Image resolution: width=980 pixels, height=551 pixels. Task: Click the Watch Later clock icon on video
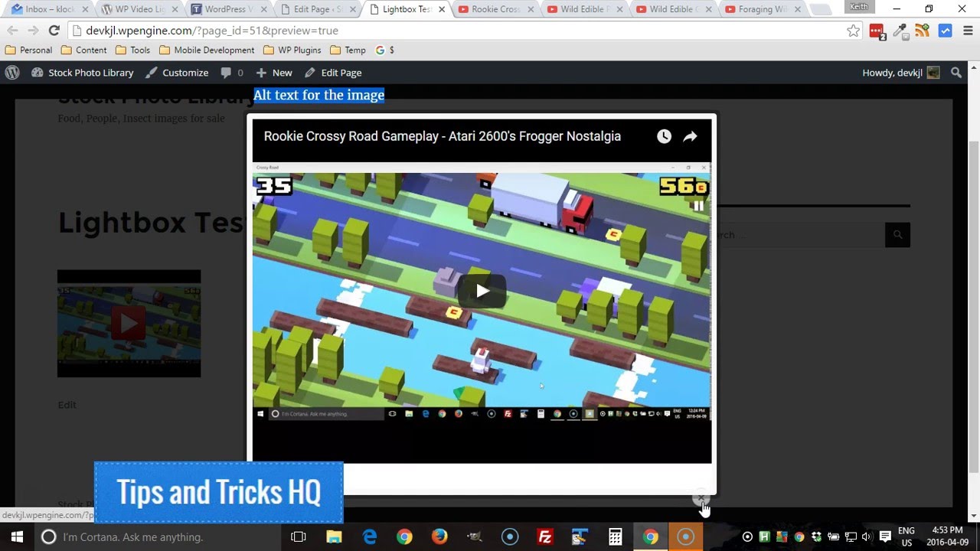coord(664,136)
